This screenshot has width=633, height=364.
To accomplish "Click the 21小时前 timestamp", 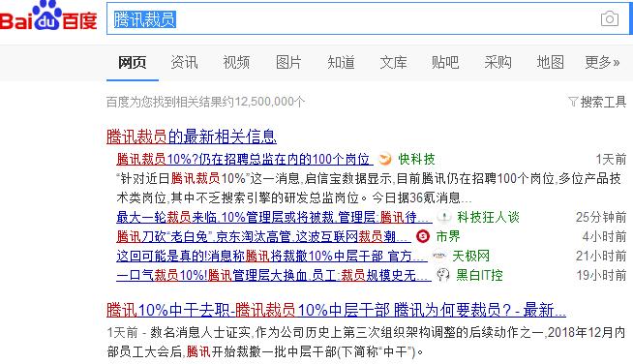I will tap(601, 256).
